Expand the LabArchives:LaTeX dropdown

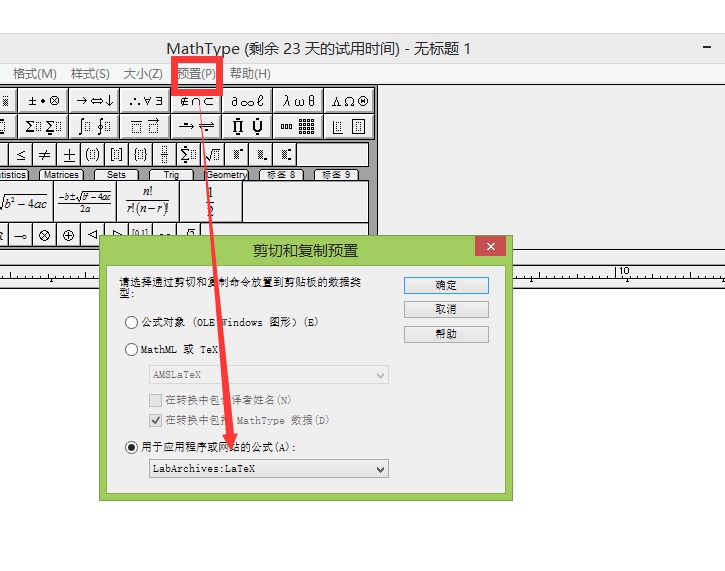click(269, 469)
